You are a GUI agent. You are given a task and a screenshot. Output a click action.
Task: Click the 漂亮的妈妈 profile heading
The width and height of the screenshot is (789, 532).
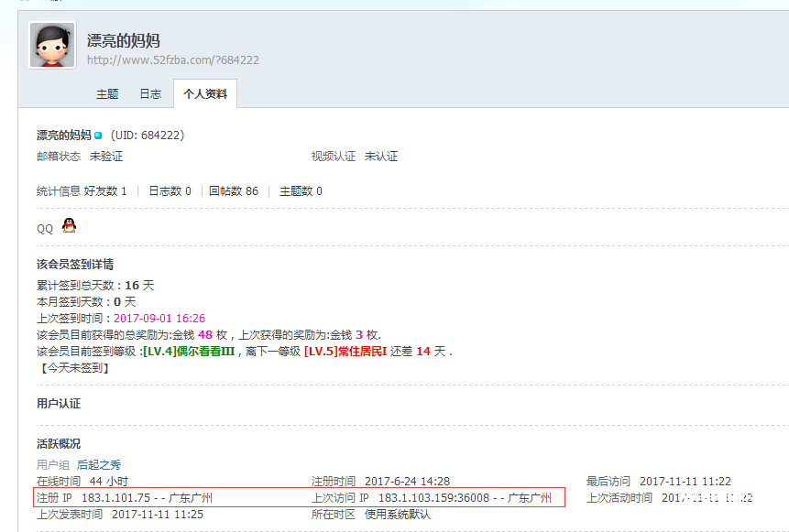pos(123,40)
